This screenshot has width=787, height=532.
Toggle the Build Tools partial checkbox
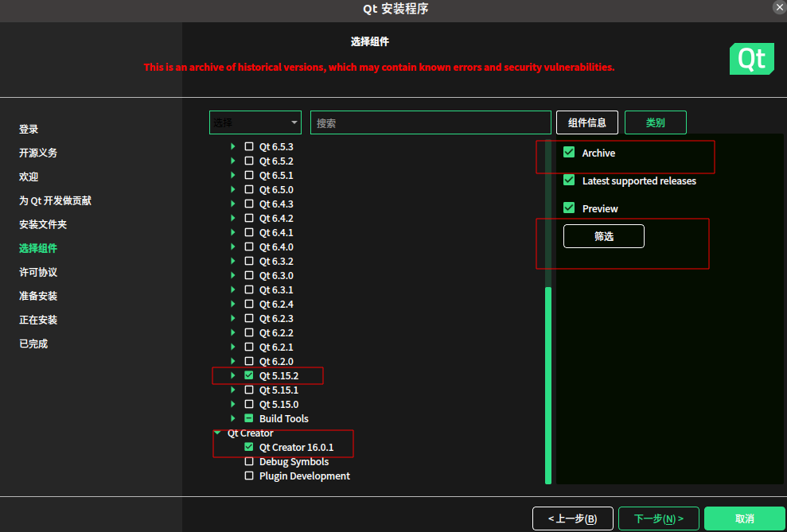pos(248,417)
